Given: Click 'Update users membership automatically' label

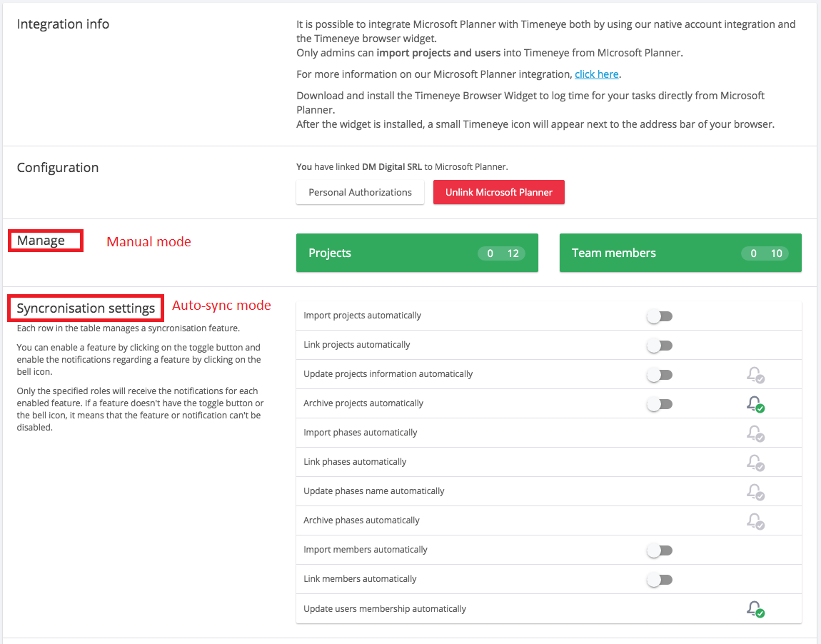Looking at the screenshot, I should (x=385, y=609).
